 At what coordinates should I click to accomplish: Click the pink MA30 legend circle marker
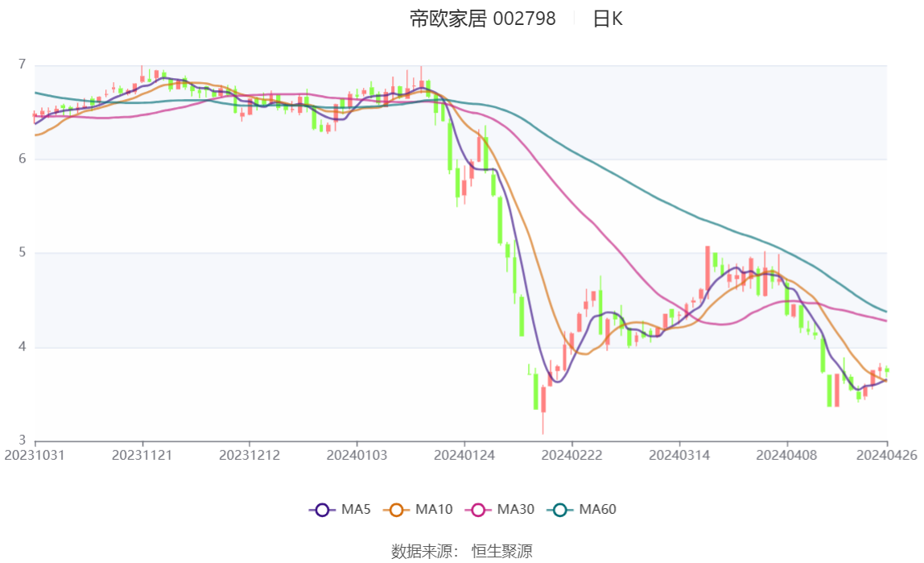point(478,510)
